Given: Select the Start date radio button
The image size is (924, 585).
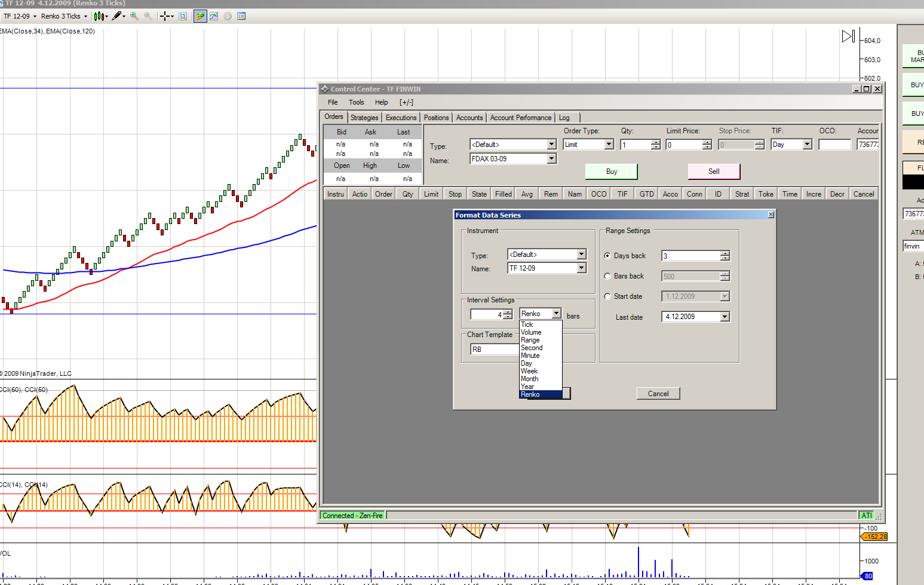Looking at the screenshot, I should [x=607, y=296].
